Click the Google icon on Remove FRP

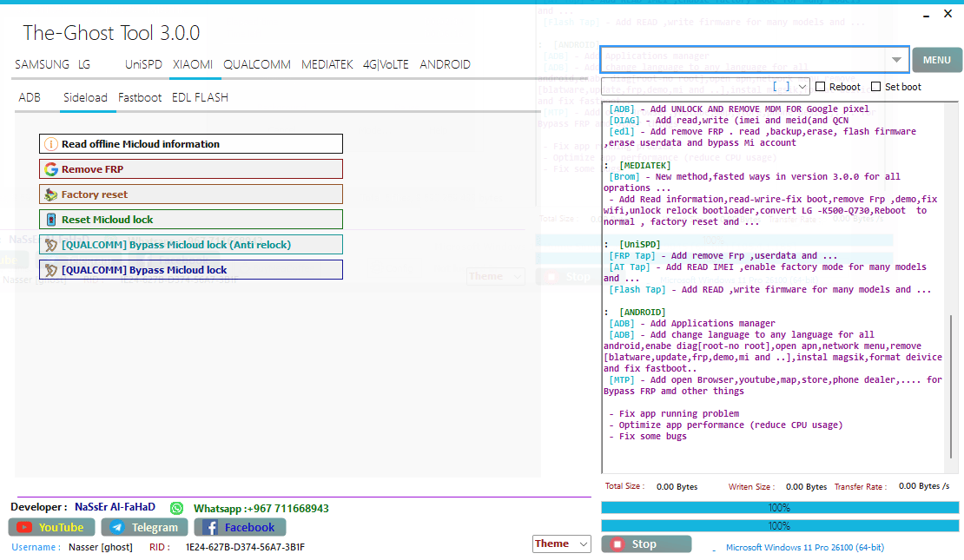[51, 169]
